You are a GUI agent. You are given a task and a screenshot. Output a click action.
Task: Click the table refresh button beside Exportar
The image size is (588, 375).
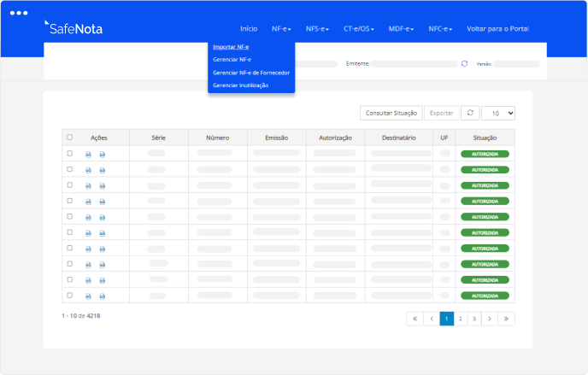pos(469,113)
